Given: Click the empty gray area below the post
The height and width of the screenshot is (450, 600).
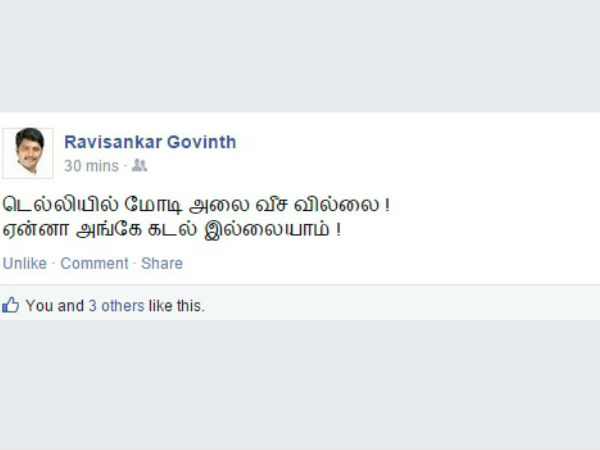Looking at the screenshot, I should pos(300,385).
